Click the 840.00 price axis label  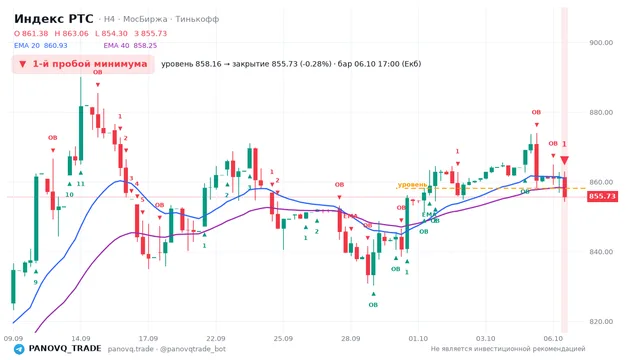(601, 252)
